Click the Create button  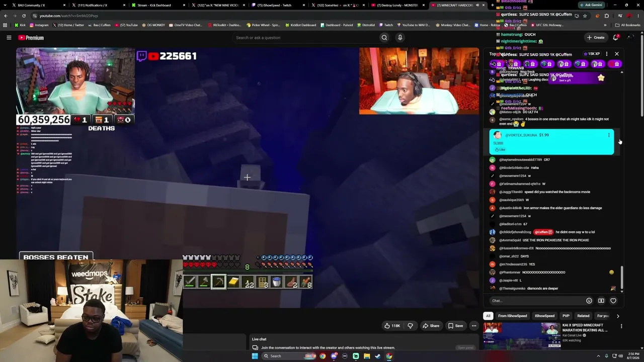(595, 37)
